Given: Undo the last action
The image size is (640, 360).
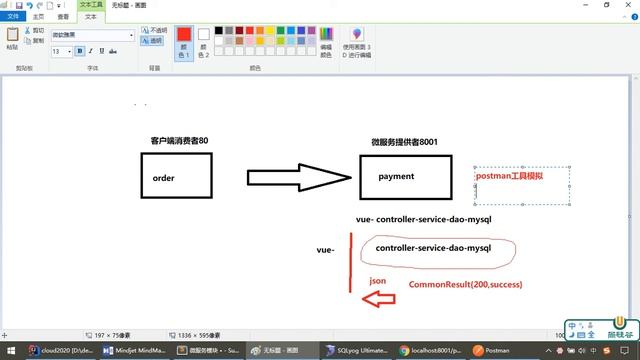Looking at the screenshot, I should pos(29,6).
